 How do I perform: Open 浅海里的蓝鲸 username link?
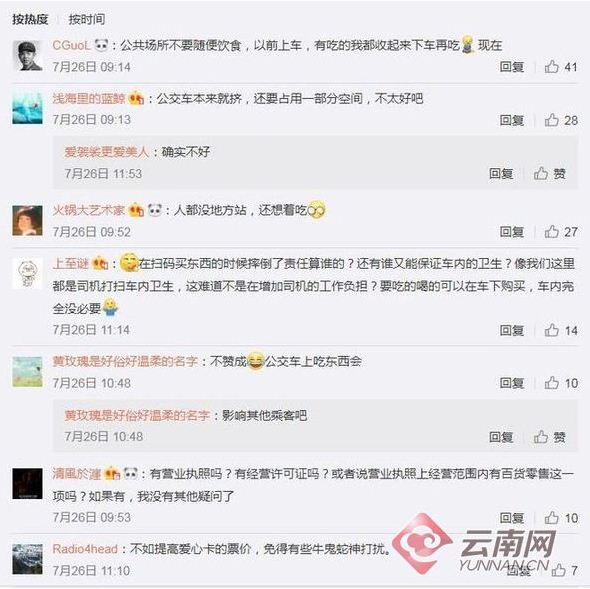pos(89,99)
